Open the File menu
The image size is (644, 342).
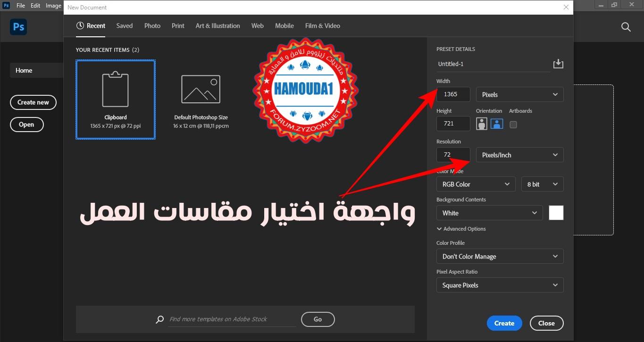click(x=20, y=6)
